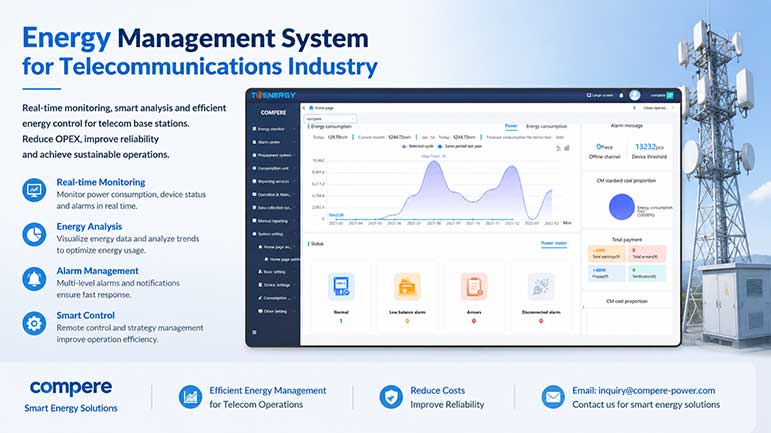Open the Consumption unit sidebar item

273,168
